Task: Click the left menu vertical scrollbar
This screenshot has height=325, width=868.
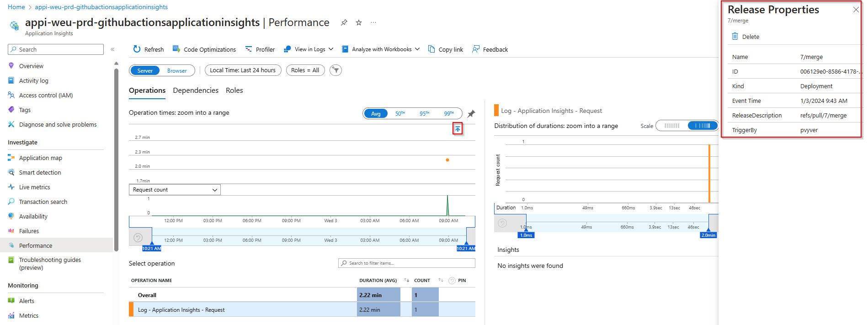Action: click(116, 160)
